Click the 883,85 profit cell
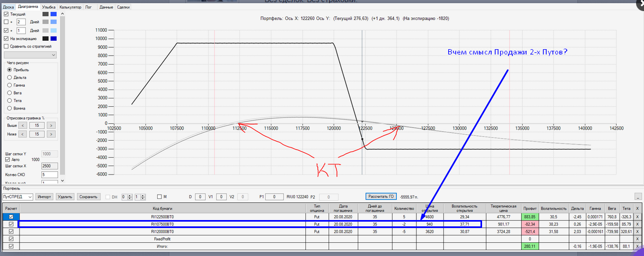 pos(529,217)
